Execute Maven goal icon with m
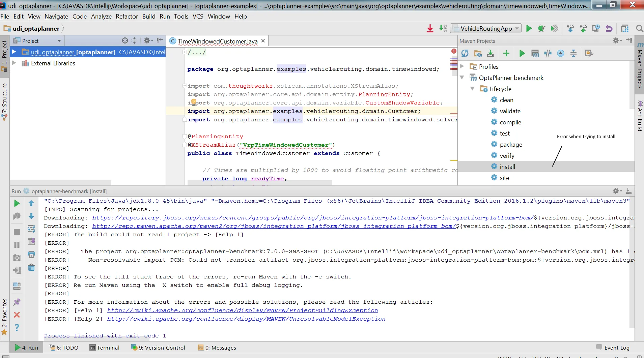The width and height of the screenshot is (644, 358). (x=535, y=53)
